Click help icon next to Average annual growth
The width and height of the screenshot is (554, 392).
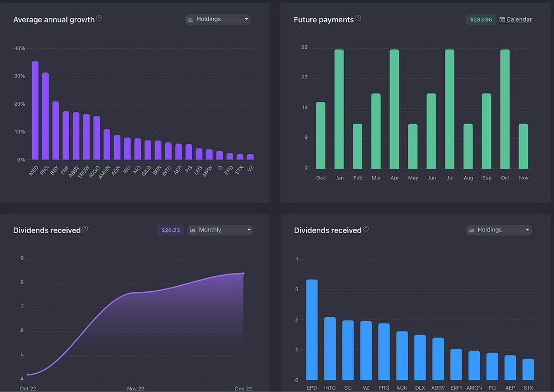point(99,18)
